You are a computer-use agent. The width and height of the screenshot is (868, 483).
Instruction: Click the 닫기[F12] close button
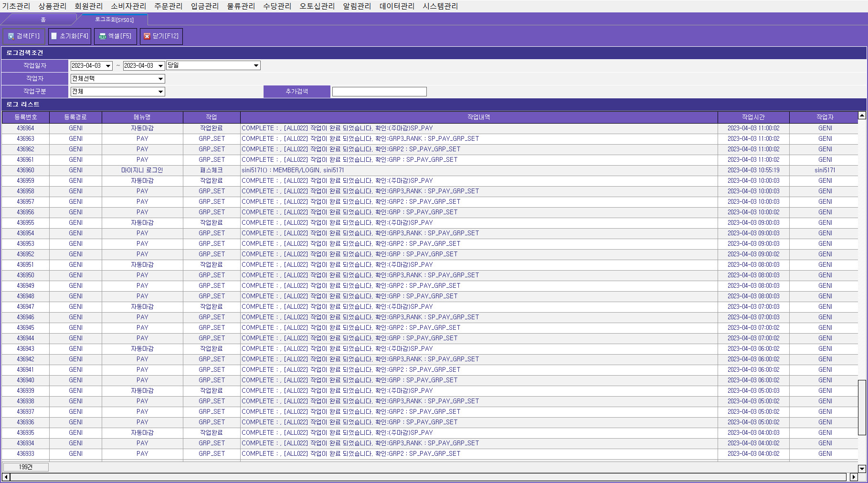pyautogui.click(x=161, y=36)
